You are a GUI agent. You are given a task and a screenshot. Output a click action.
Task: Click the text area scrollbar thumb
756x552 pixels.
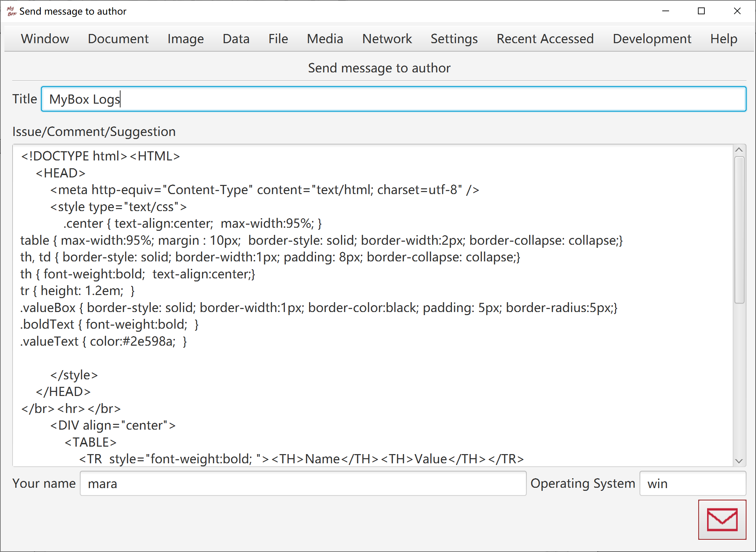tap(739, 230)
